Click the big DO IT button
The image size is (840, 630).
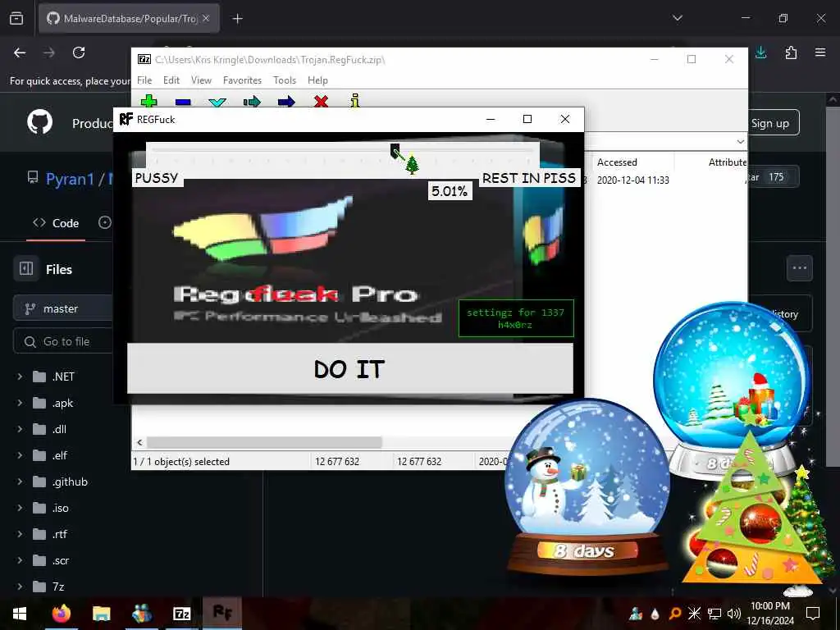[349, 368]
